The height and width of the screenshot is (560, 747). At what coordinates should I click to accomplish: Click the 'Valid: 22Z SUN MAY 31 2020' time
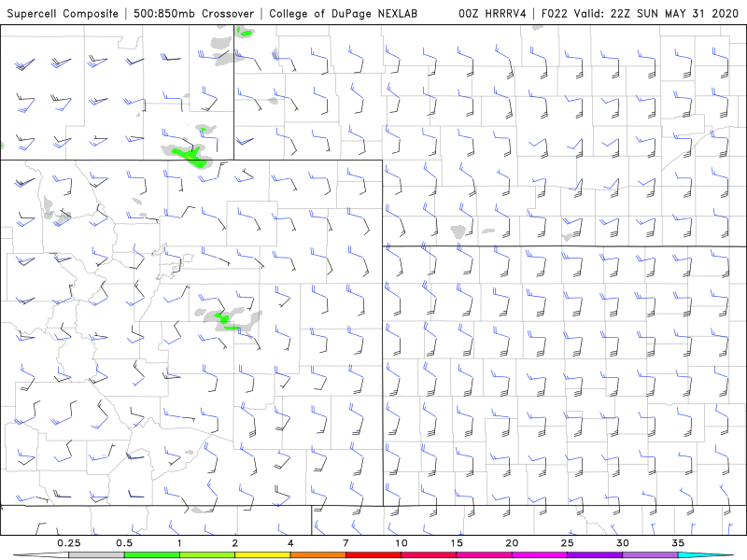coord(656,13)
